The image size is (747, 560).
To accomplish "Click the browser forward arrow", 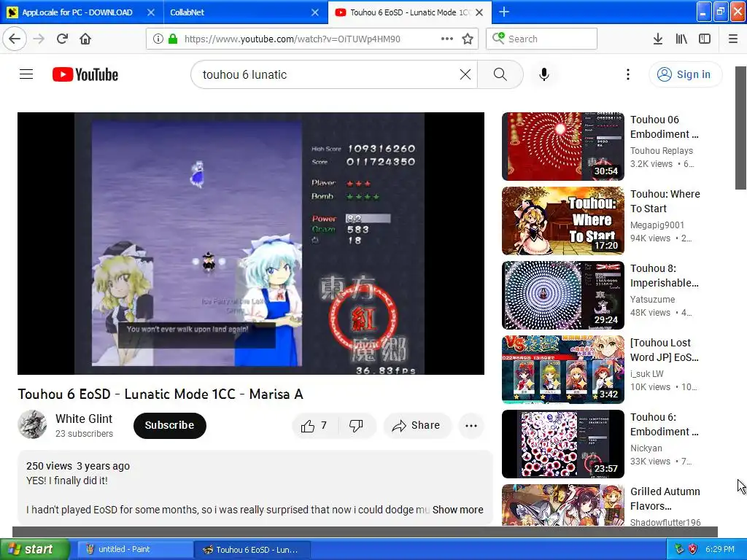I will (39, 39).
